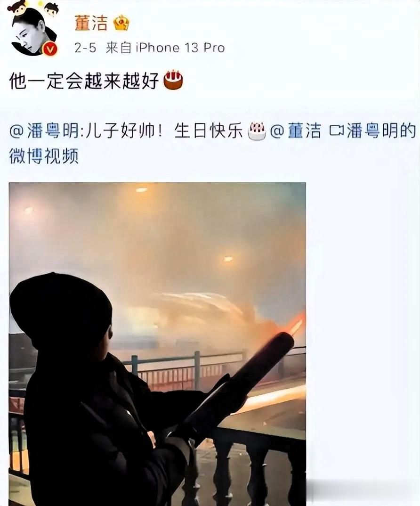Click the video camera icon before 潘粤明的
Image resolution: width=420 pixels, height=506 pixels.
[337, 131]
